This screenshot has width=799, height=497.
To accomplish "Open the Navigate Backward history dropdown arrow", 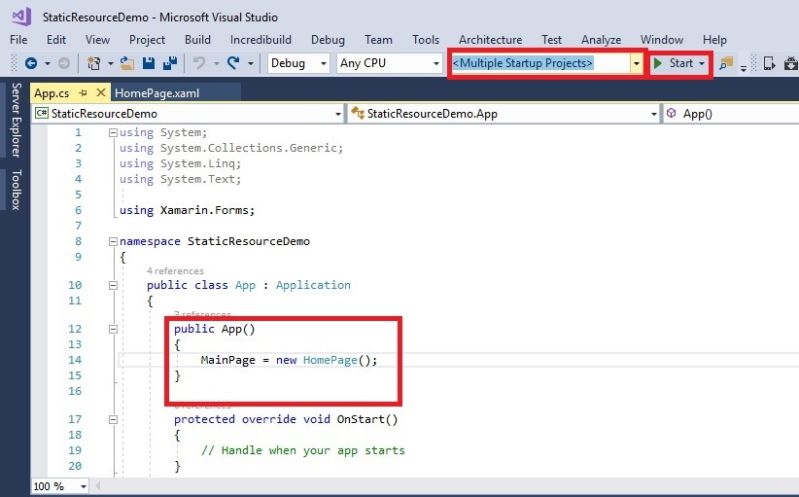I will click(47, 64).
